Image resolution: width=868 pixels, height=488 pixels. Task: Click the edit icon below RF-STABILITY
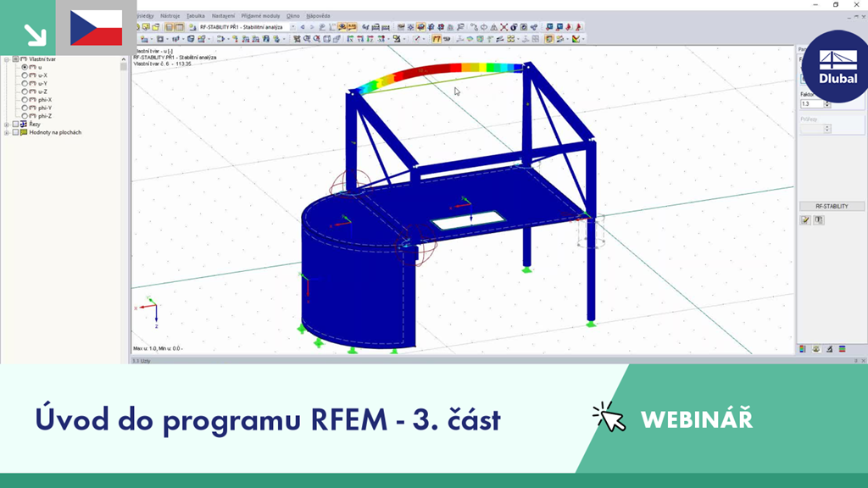[x=805, y=220]
